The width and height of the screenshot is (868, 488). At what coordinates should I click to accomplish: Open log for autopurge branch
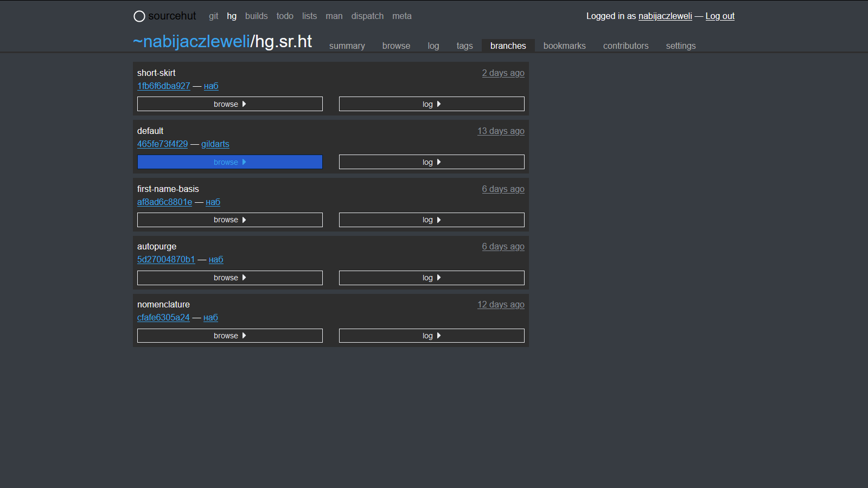click(431, 278)
